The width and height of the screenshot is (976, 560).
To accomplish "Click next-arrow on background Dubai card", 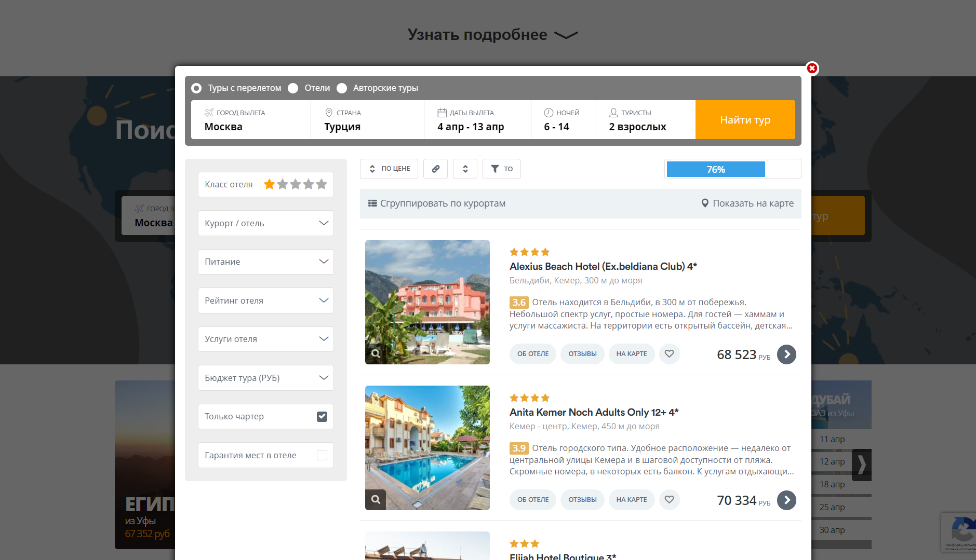I will (862, 465).
